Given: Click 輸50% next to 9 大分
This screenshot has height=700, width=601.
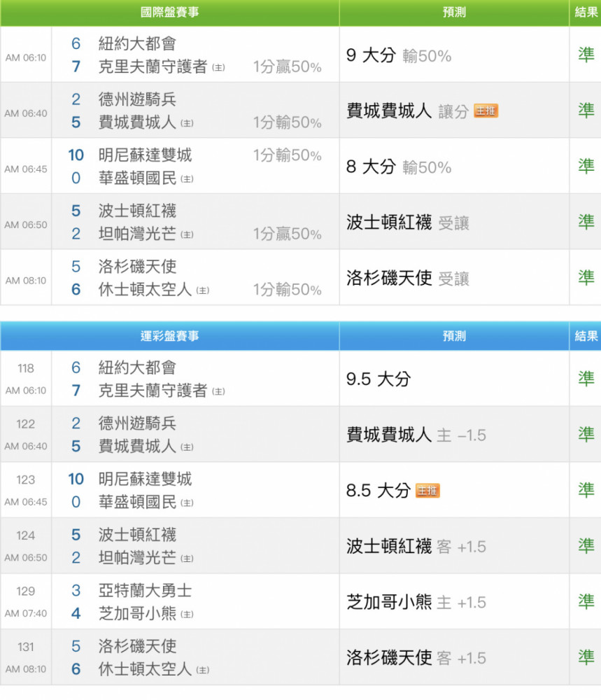Looking at the screenshot, I should [x=427, y=56].
